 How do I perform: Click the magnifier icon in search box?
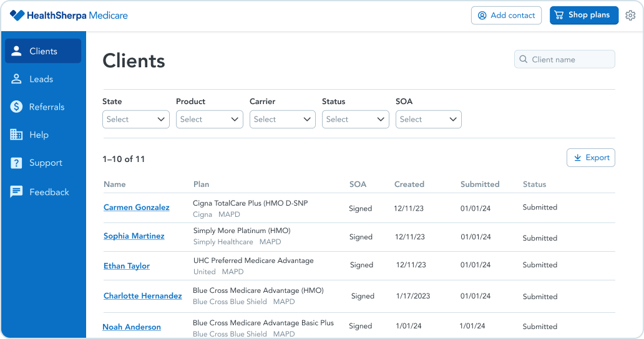tap(523, 59)
